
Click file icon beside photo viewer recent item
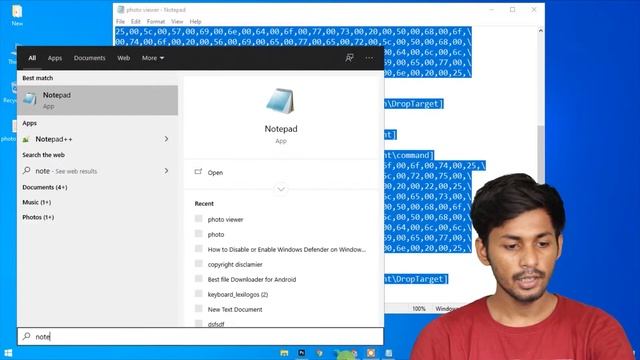(199, 219)
